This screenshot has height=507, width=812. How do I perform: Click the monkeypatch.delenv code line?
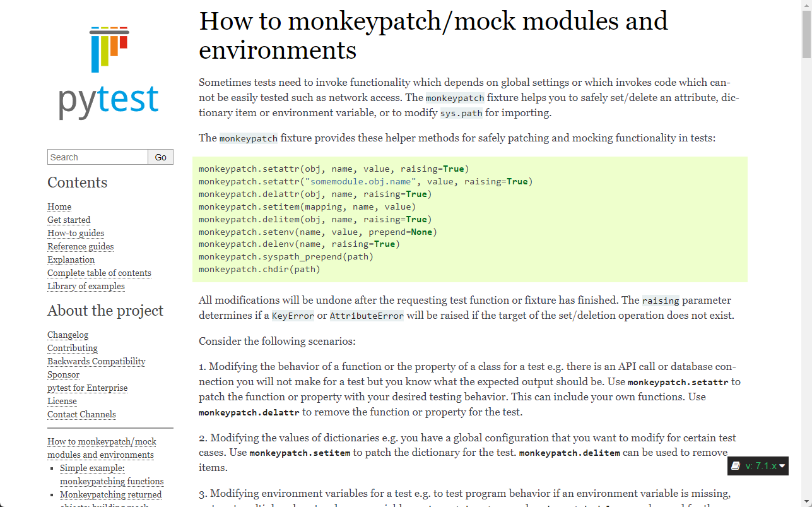coord(300,244)
